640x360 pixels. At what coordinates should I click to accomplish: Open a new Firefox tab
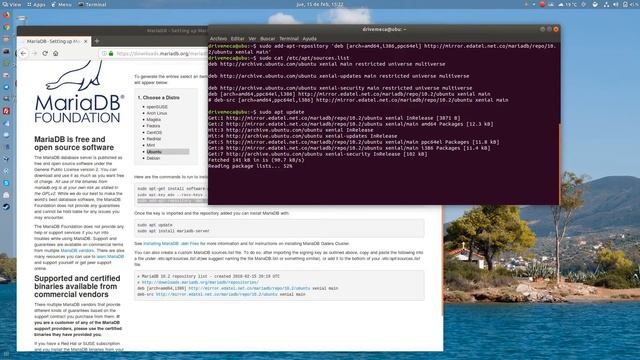97,41
